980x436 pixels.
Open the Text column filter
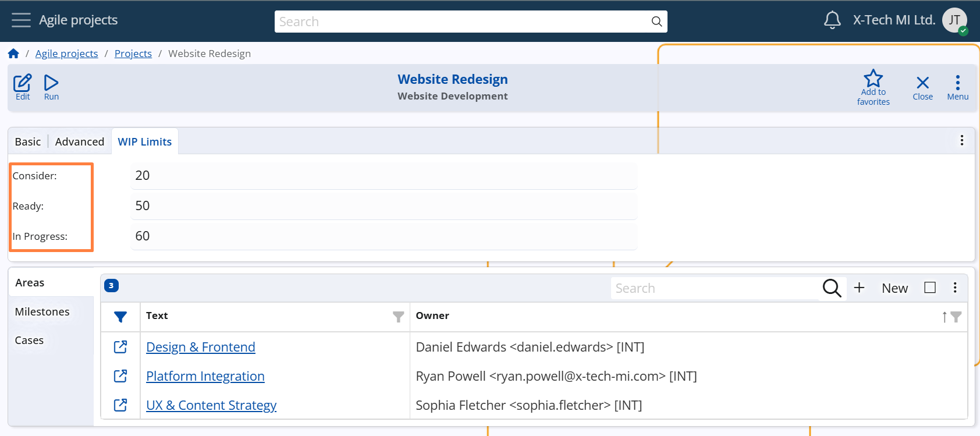[x=398, y=317]
